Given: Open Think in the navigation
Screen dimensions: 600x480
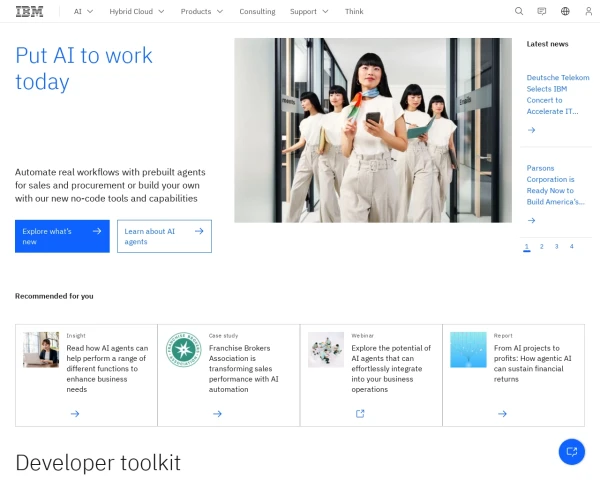Looking at the screenshot, I should click(354, 11).
